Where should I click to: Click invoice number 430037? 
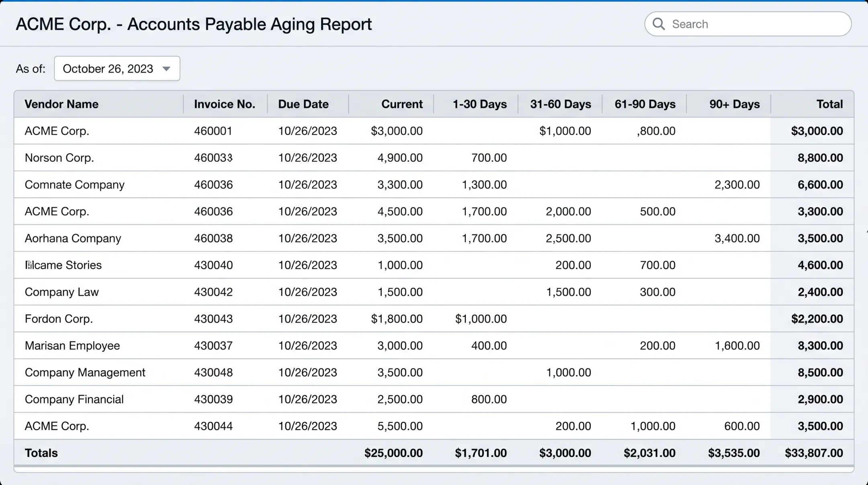[213, 345]
